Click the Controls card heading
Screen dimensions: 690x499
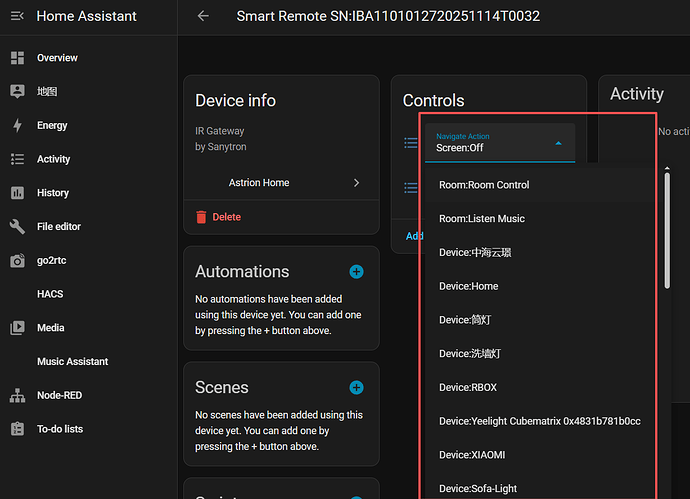click(433, 101)
